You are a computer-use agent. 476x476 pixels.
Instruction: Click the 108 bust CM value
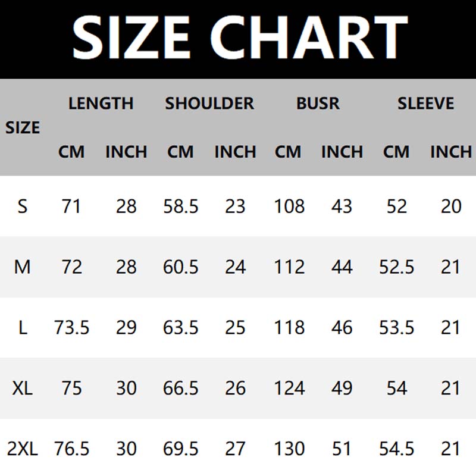pos(289,206)
